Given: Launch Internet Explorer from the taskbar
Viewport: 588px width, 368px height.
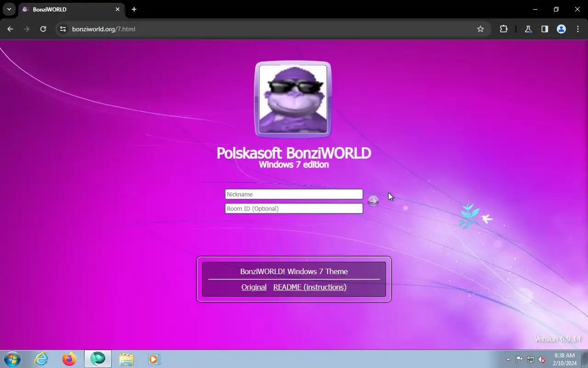Looking at the screenshot, I should pos(41,359).
